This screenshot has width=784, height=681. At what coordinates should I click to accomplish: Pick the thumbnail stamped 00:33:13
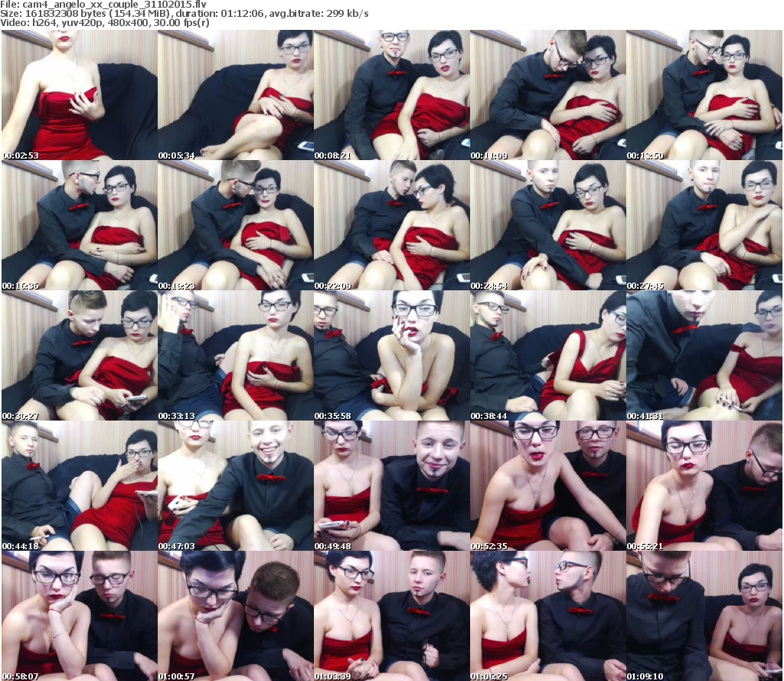[x=236, y=355]
